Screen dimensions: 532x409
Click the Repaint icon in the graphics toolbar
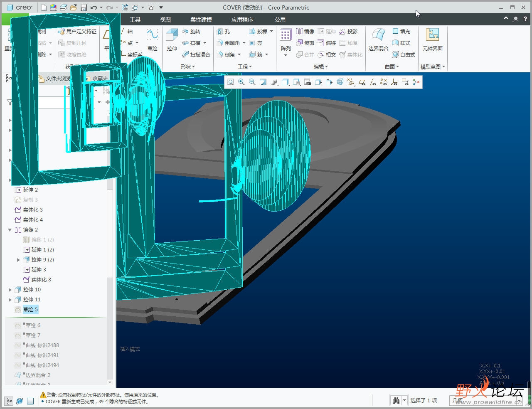tap(263, 82)
